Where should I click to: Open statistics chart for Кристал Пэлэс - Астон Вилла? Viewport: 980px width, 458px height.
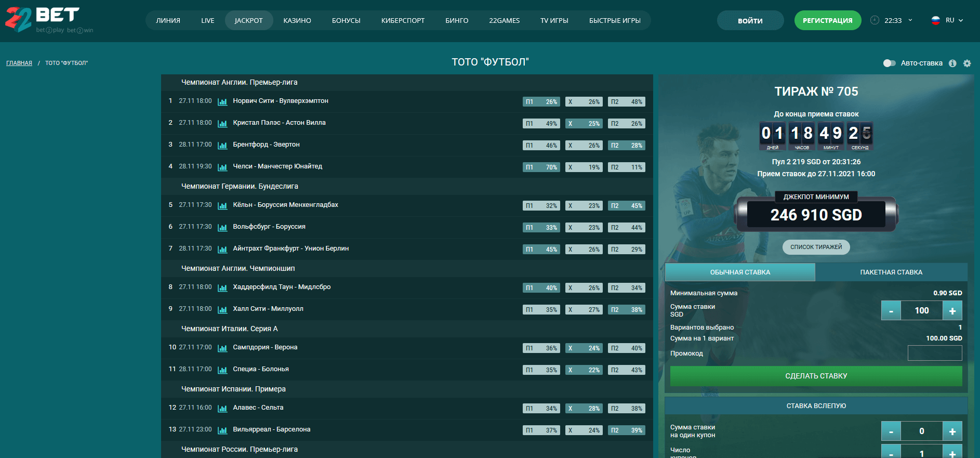point(222,124)
